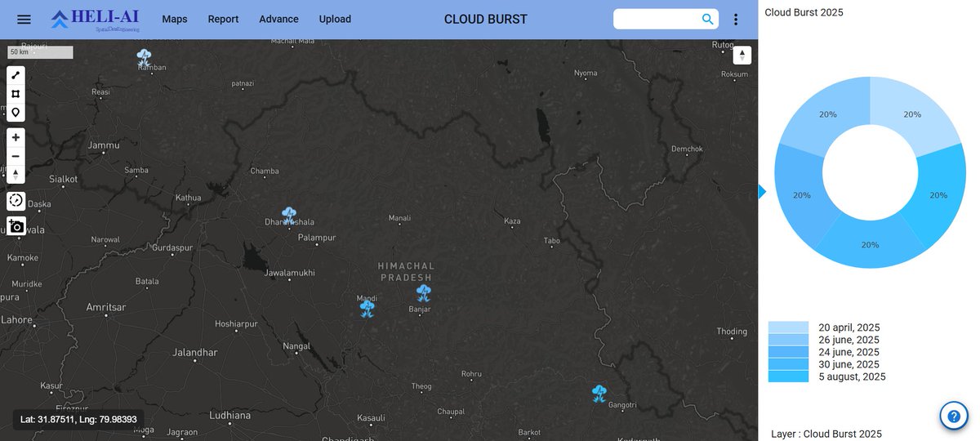Click the HIMACHAL PRADESH state label
The width and height of the screenshot is (980, 441).
tap(407, 272)
